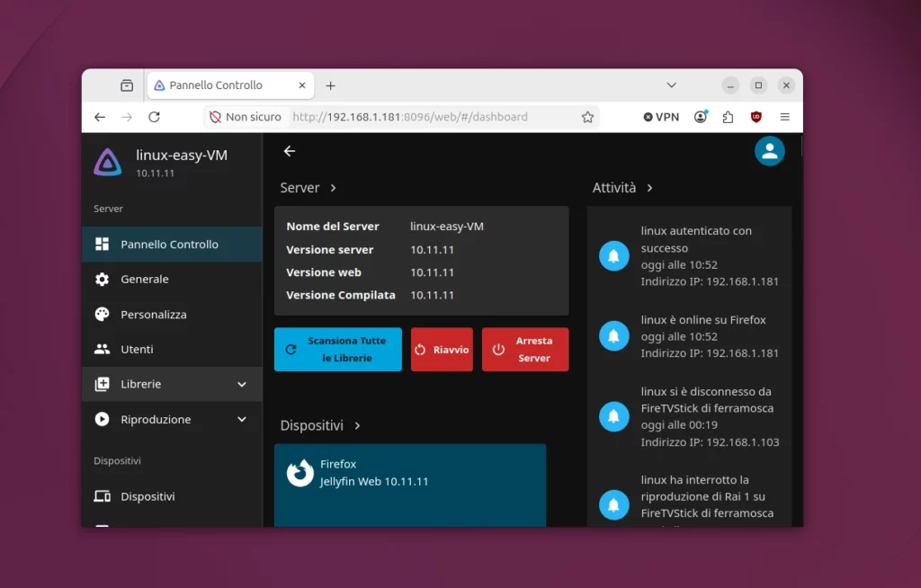Click the VPN indicator

(x=661, y=117)
